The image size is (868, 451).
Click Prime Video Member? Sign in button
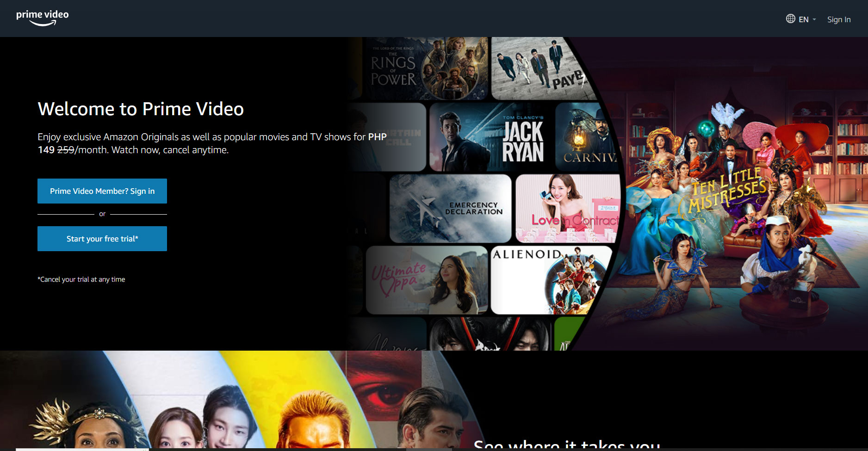(x=102, y=191)
